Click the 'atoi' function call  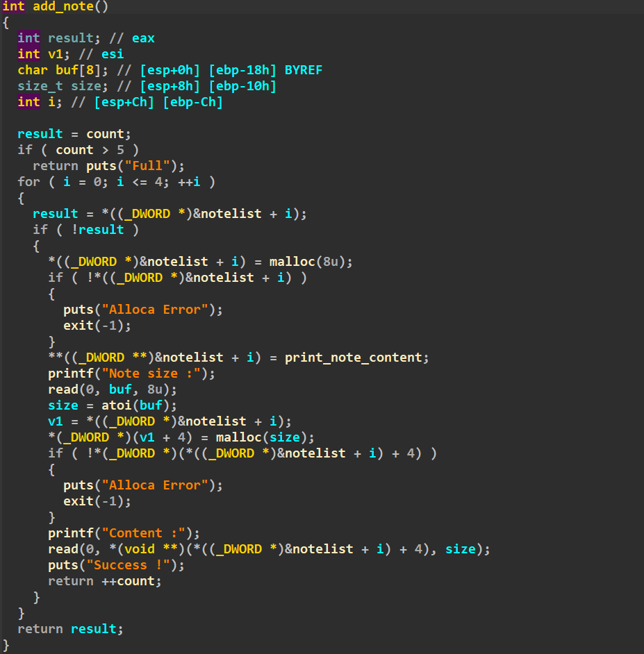pos(117,406)
